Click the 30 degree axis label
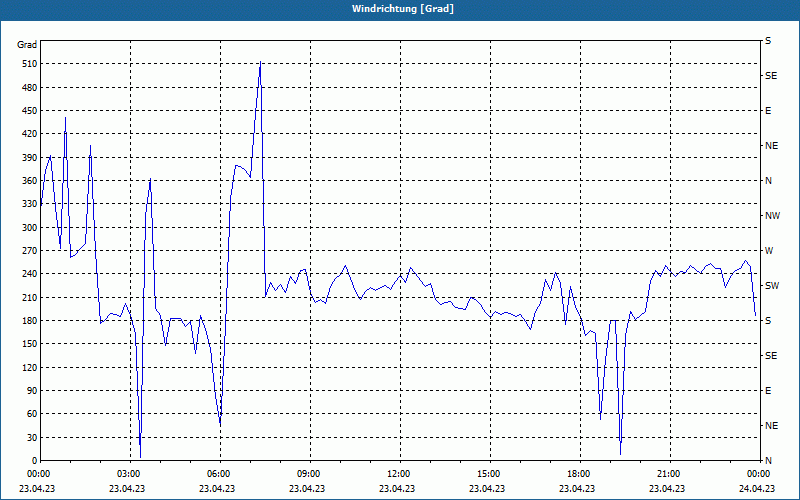The height and width of the screenshot is (500, 800). point(33,437)
